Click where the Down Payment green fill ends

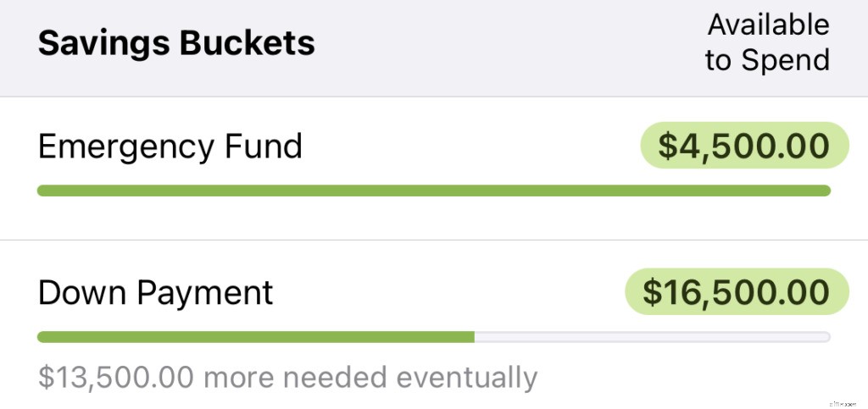click(x=474, y=337)
